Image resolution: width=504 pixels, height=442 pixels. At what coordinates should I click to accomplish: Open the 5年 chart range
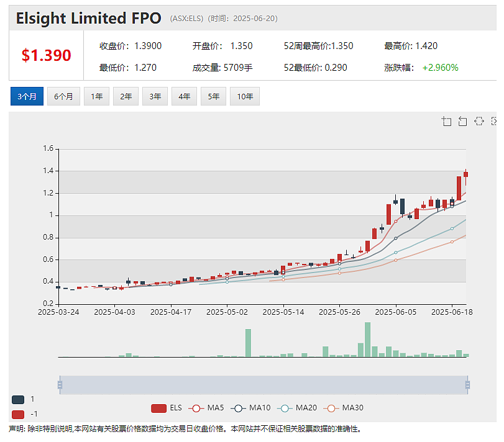point(214,96)
